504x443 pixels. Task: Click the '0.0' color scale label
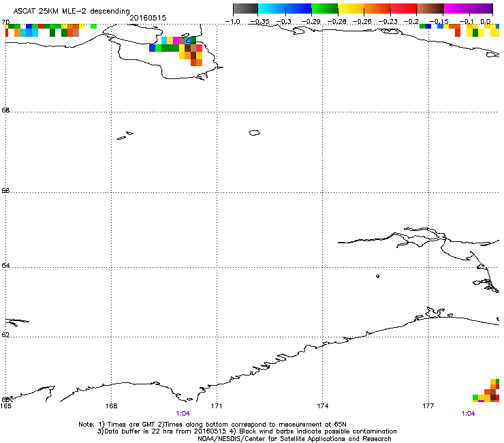486,22
